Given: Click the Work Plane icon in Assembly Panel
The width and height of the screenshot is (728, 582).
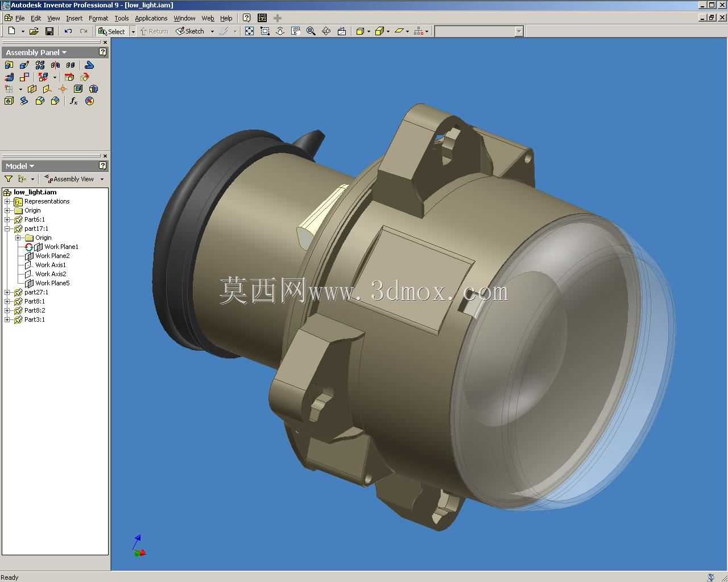Looking at the screenshot, I should click(32, 89).
